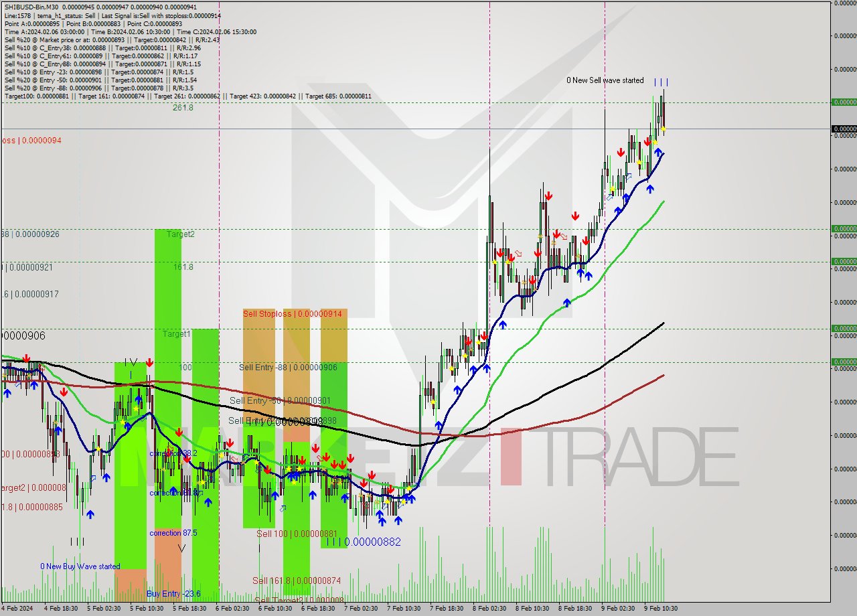
Task: Click the '8 Feb 18:30' time axis label
Action: click(575, 609)
